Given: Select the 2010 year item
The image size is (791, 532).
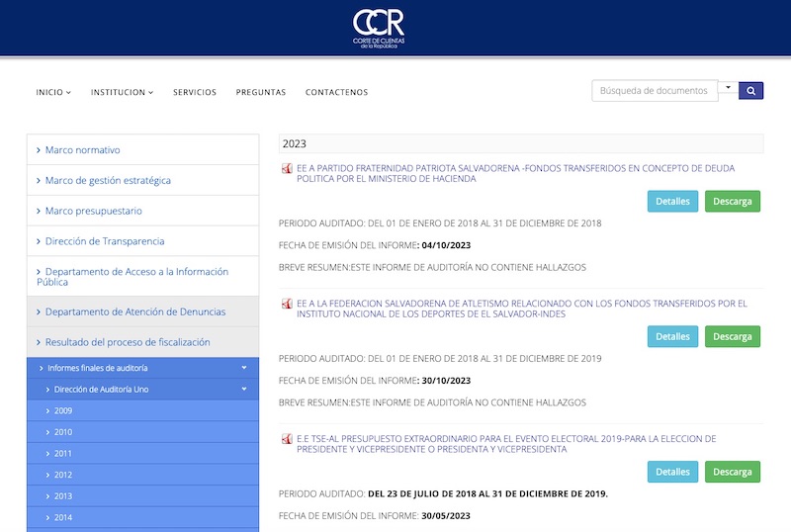Looking at the screenshot, I should click(142, 432).
